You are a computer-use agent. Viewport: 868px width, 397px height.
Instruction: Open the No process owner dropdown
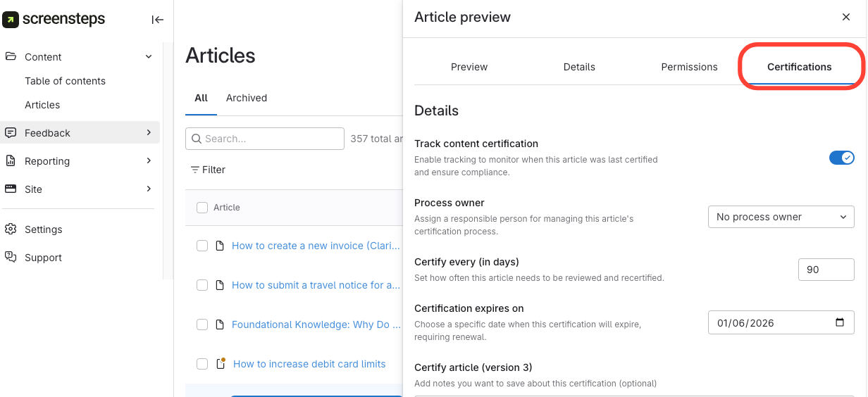[x=781, y=217]
